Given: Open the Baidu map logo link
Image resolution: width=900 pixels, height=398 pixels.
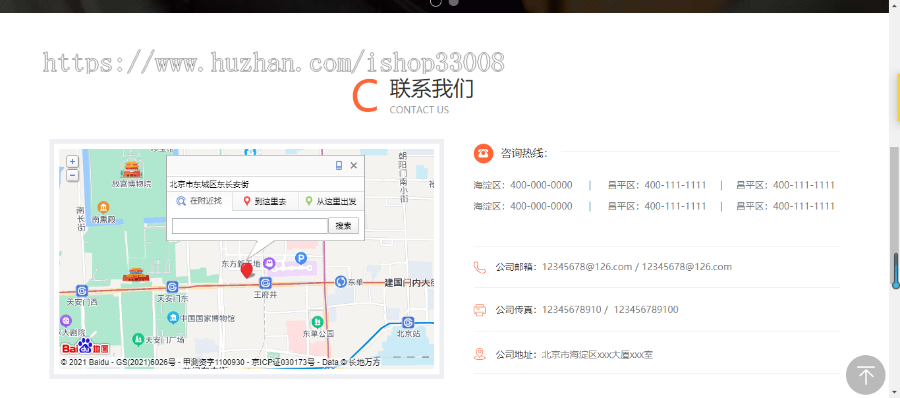Looking at the screenshot, I should tap(85, 347).
